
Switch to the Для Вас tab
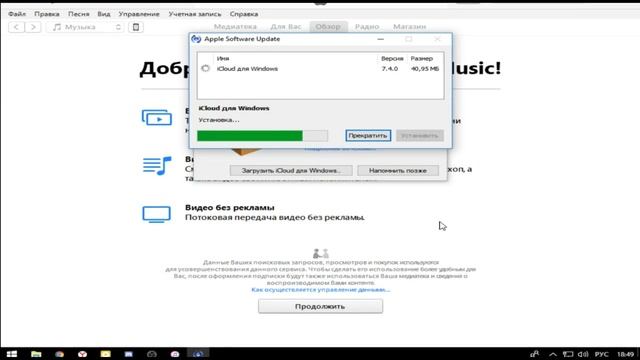pos(286,27)
